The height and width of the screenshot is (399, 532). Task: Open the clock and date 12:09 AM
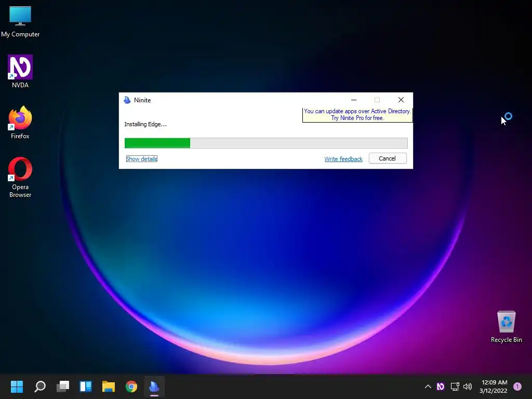click(494, 386)
